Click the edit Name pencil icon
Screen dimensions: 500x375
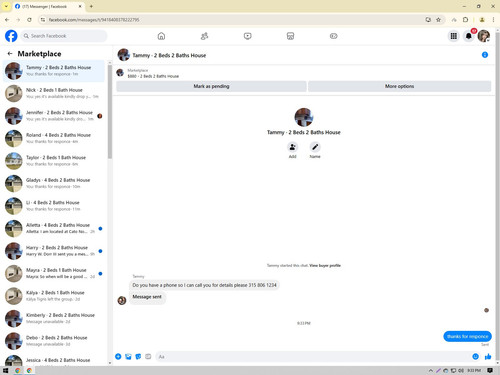pos(315,147)
